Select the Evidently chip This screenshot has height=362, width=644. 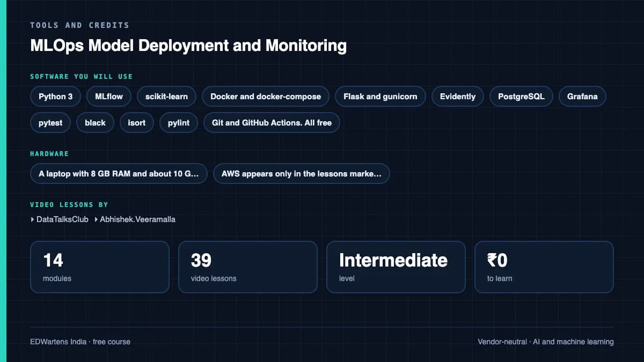(458, 97)
